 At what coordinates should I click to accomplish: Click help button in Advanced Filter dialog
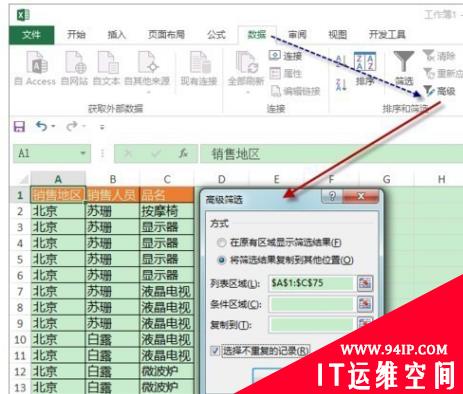332,196
